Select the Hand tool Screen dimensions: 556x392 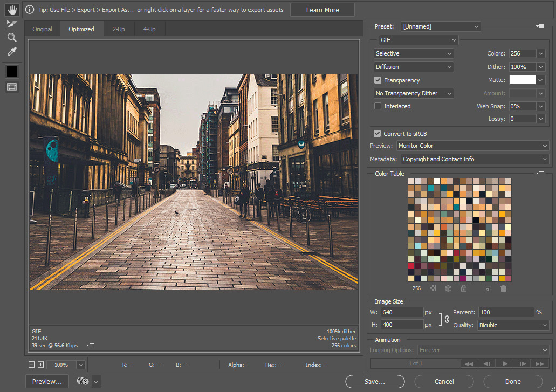[12, 10]
